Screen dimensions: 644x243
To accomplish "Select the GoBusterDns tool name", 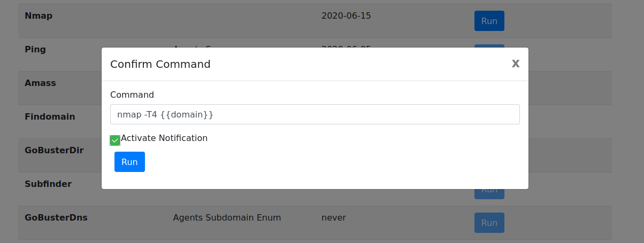I will pos(56,217).
